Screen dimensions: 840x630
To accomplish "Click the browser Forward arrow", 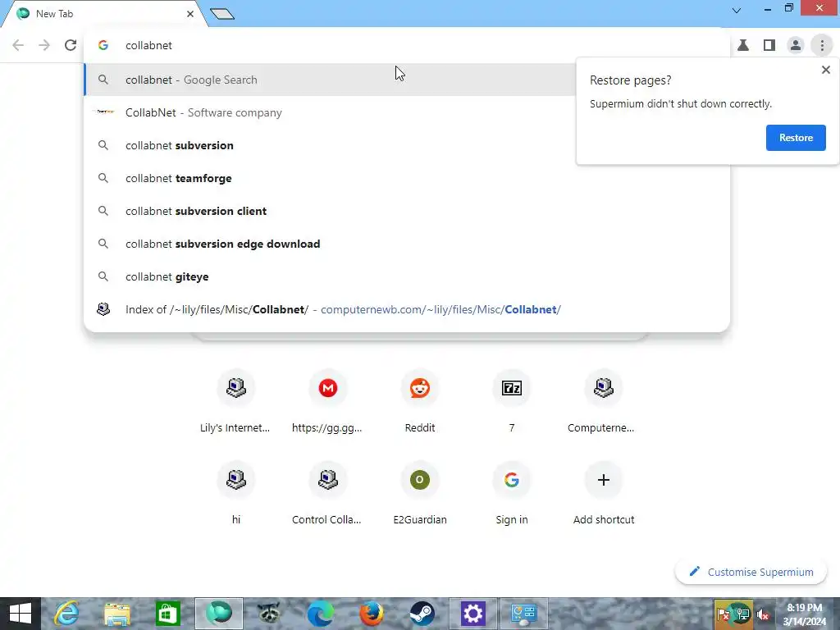I will click(x=44, y=45).
